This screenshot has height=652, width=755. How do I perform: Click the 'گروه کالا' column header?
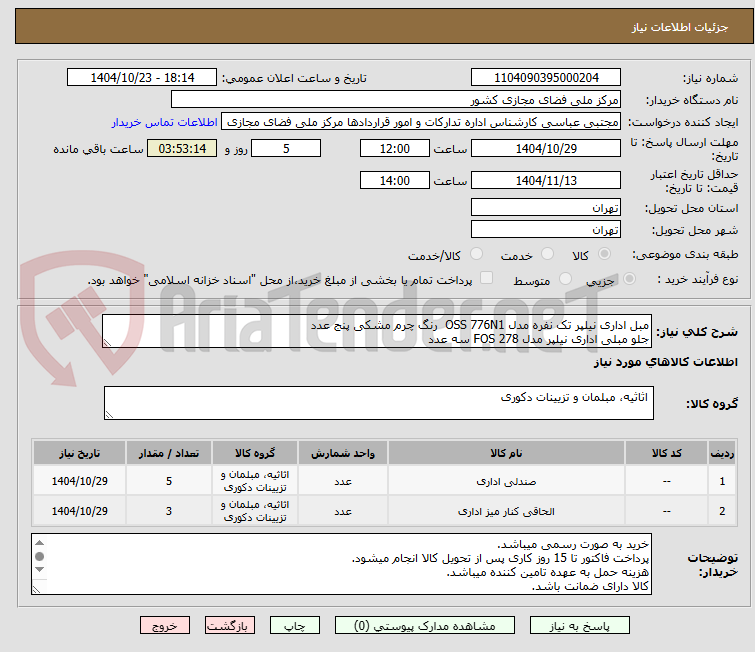pos(255,453)
